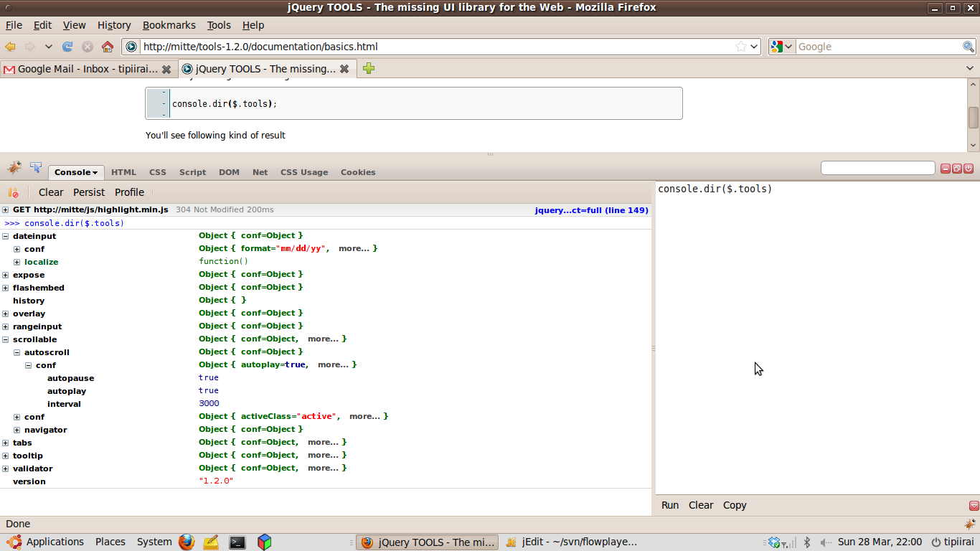This screenshot has height=551, width=980.
Task: Open the Cookies tab
Action: pos(358,172)
